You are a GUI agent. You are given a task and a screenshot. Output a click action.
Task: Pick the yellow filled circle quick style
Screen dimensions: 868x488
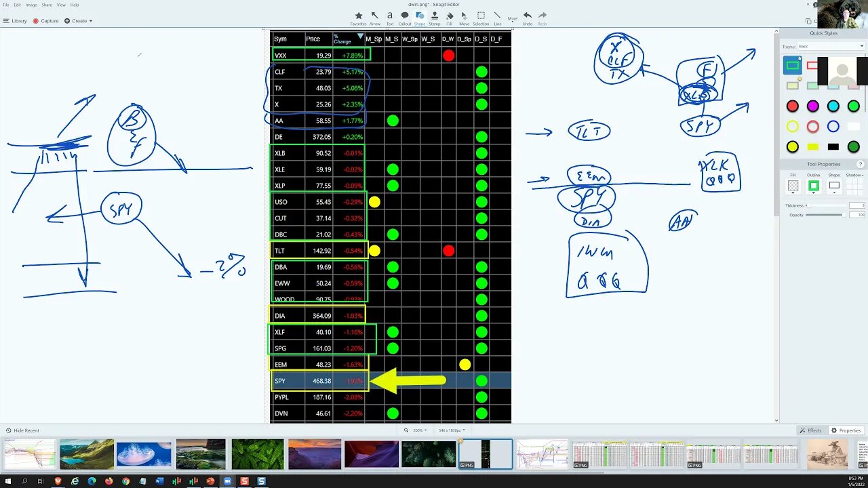(x=793, y=146)
